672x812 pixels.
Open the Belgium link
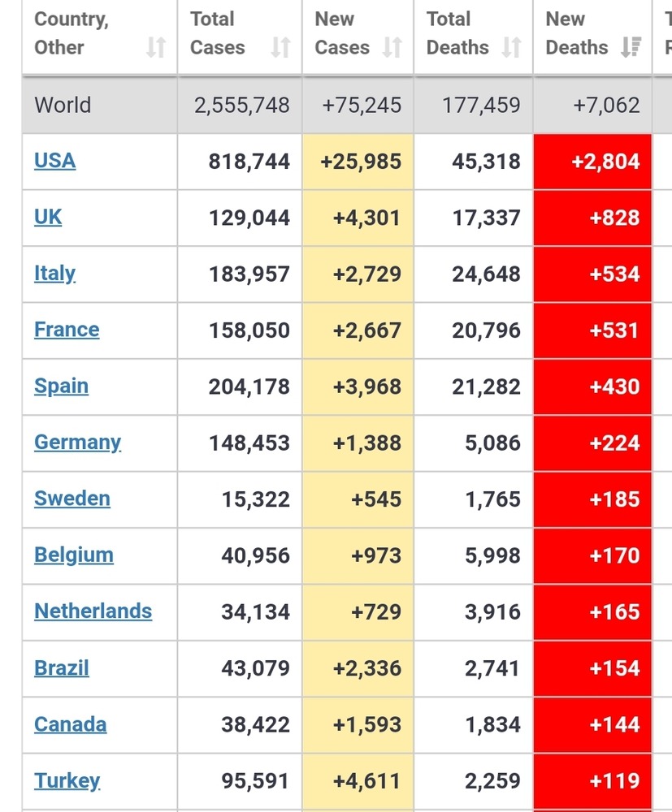tap(73, 555)
